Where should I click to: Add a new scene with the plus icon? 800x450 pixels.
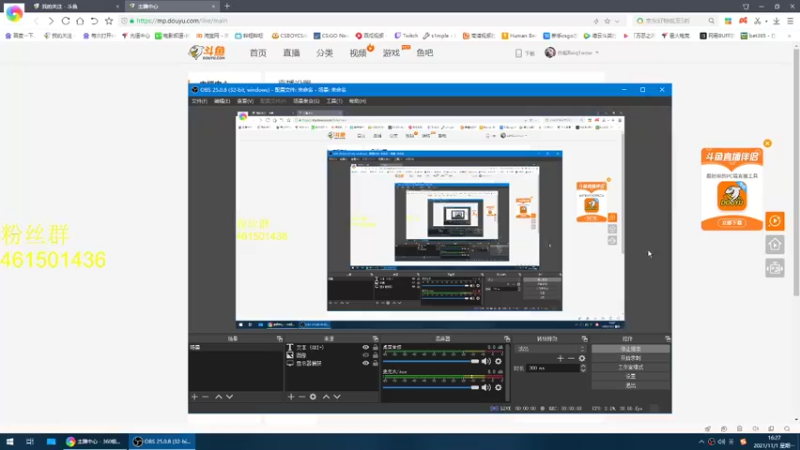tap(194, 397)
